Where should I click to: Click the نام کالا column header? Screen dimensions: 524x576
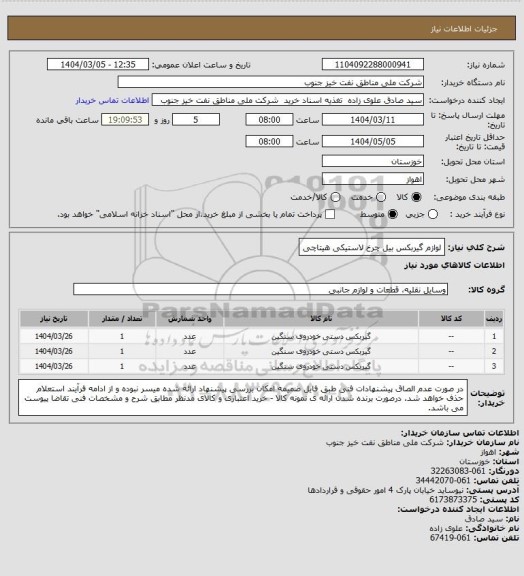pos(321,318)
